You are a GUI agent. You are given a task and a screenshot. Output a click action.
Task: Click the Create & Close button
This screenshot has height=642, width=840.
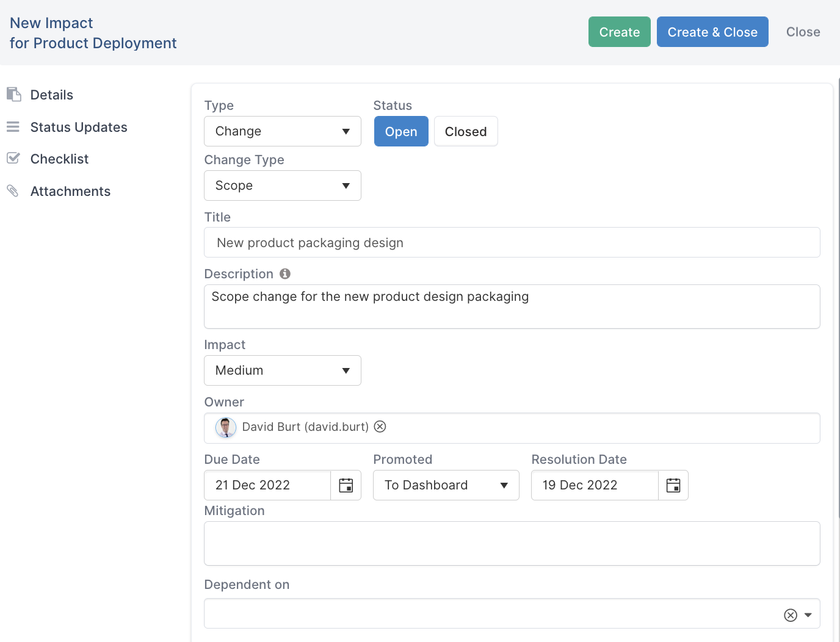click(712, 32)
